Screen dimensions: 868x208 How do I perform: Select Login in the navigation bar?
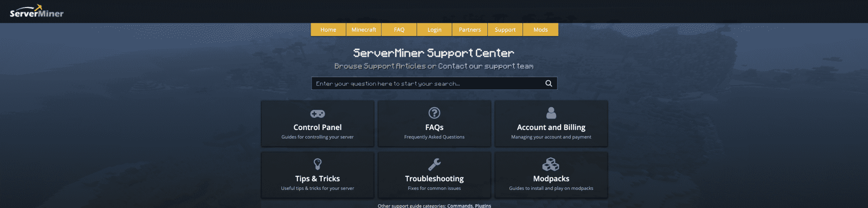[434, 30]
